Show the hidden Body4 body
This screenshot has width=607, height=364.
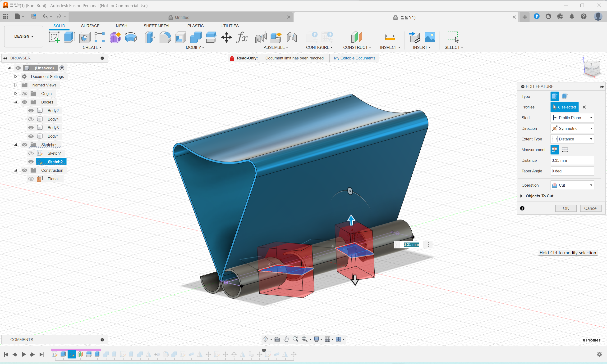tap(31, 119)
